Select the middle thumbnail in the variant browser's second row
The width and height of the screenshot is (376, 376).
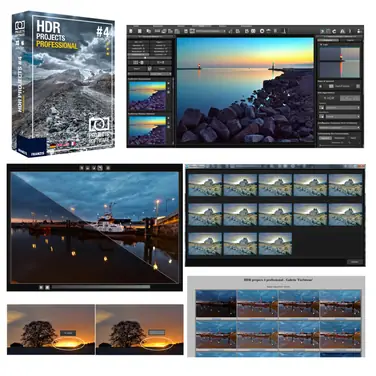[275, 215]
